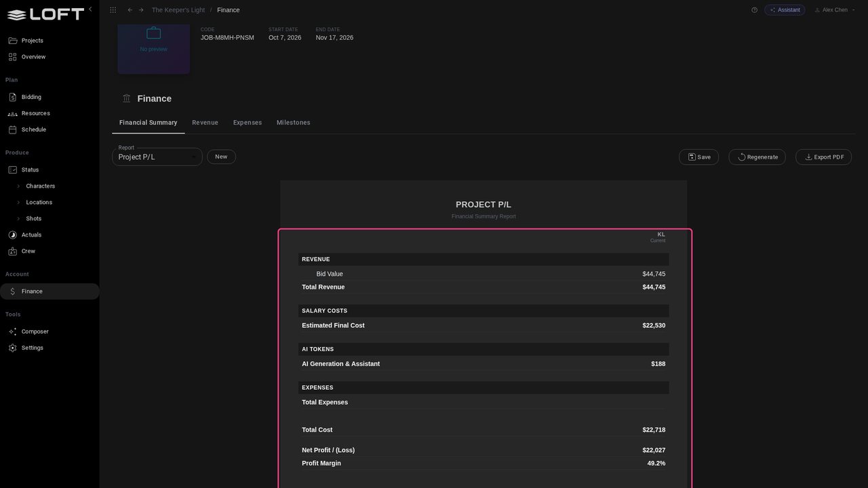Switch to the Revenue tab
868x488 pixels.
[x=205, y=123]
